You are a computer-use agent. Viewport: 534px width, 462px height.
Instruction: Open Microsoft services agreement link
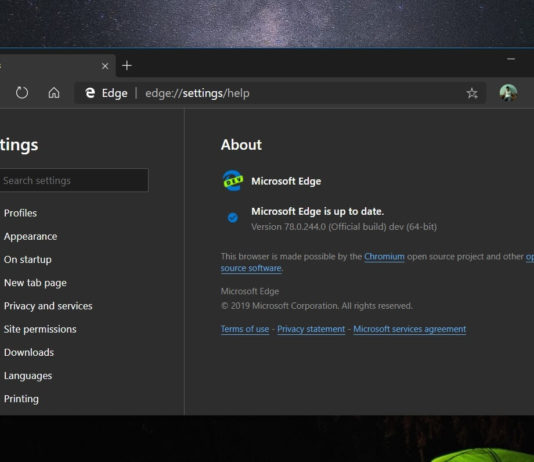coord(410,329)
